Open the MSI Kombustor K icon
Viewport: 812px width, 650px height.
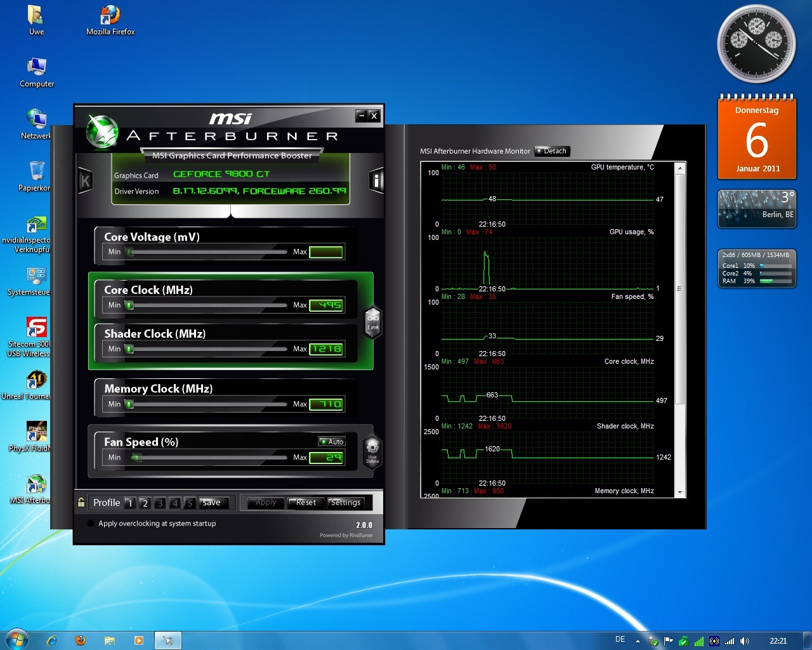[x=85, y=181]
